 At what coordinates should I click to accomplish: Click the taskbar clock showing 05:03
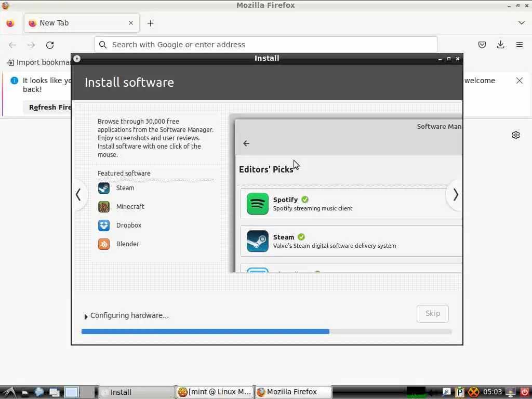(493, 392)
